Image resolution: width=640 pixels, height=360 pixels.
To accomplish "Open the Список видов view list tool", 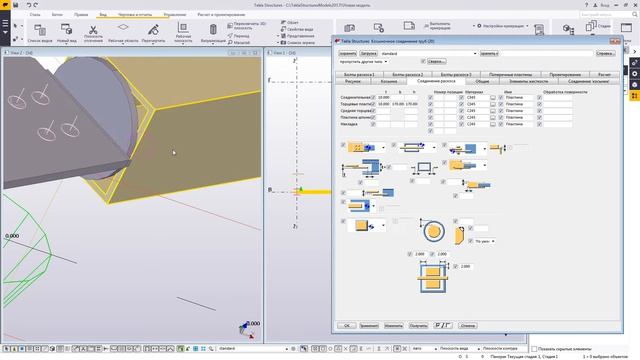I will [40, 33].
